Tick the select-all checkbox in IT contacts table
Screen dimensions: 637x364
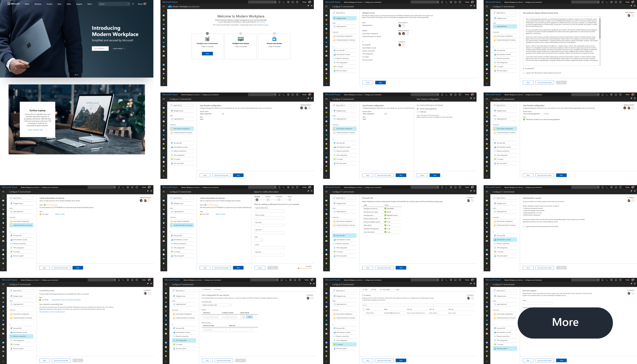click(x=364, y=309)
